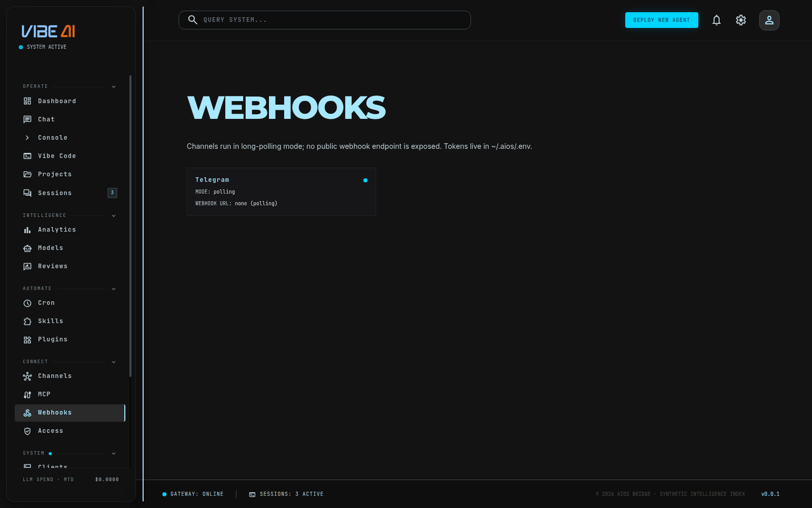The image size is (812, 508).
Task: Click the Vibe Code terminal icon
Action: [27, 156]
